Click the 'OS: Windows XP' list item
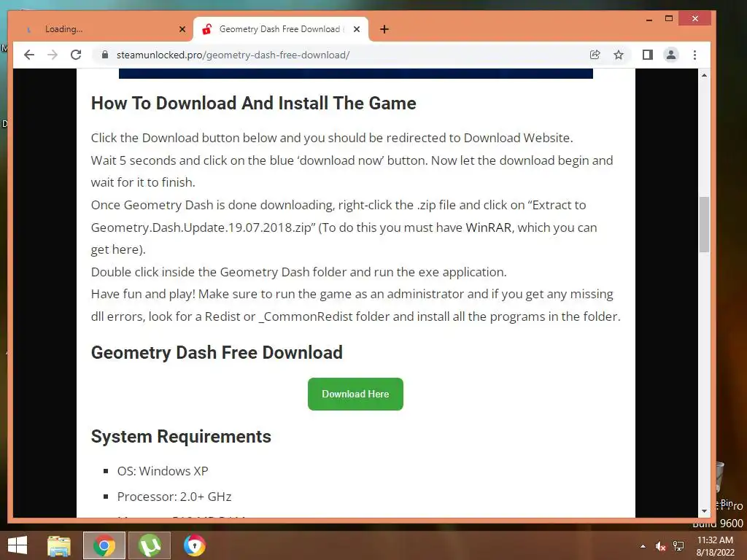Screen dimensions: 747x560 point(163,471)
